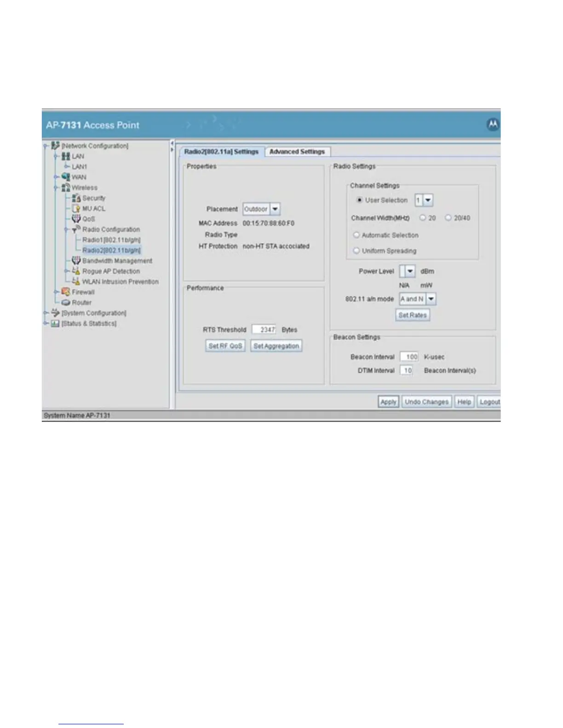The height and width of the screenshot is (728, 563).
Task: Click the Network Configuration tree icon
Action: tap(55, 146)
